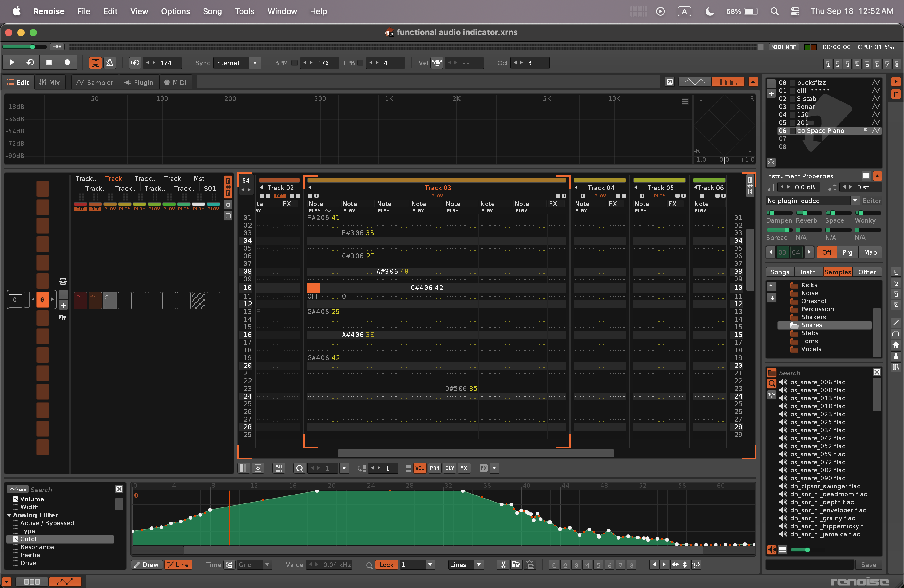
Task: Click the plugin Editor button
Action: [x=871, y=201]
